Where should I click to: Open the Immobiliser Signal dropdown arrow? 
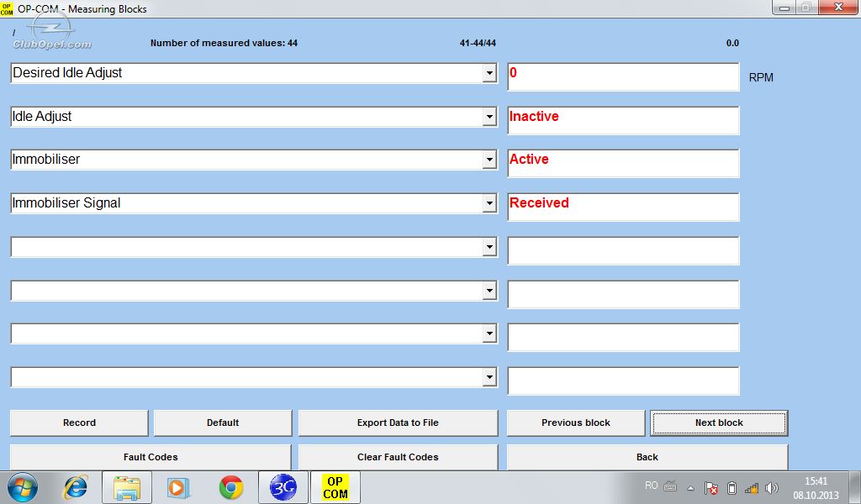(x=489, y=203)
